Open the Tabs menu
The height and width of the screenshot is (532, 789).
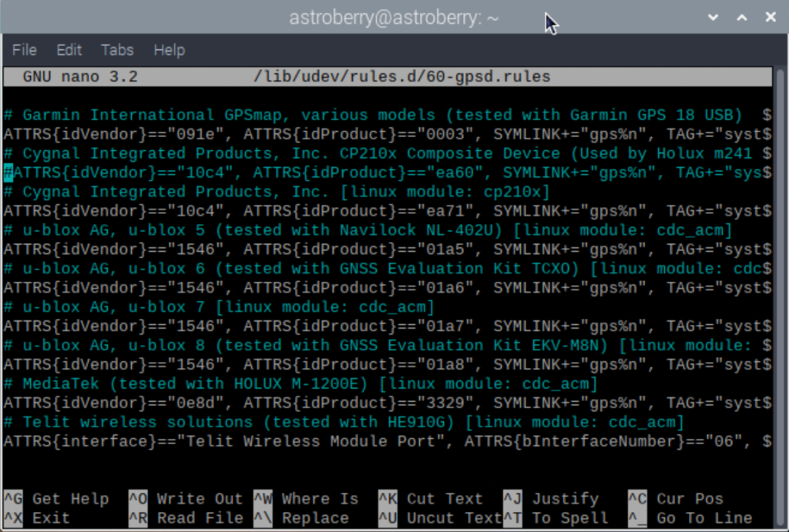click(117, 50)
